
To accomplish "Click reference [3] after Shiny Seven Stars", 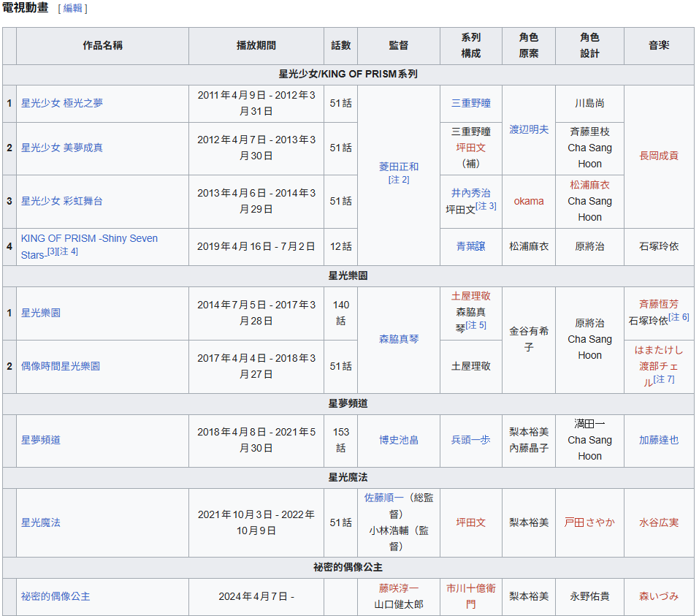I will 52,251.
